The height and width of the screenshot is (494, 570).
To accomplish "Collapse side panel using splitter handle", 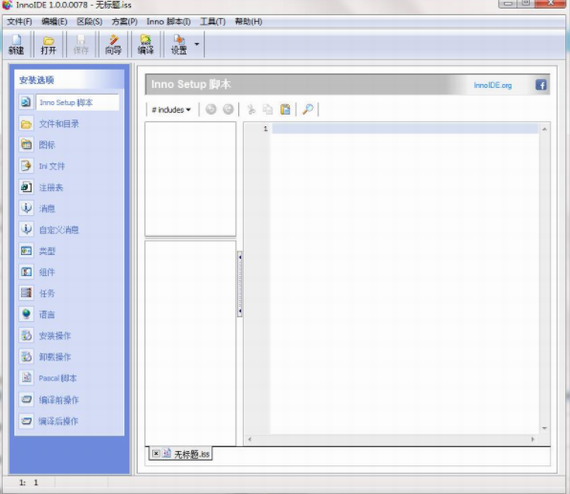I will click(x=240, y=284).
